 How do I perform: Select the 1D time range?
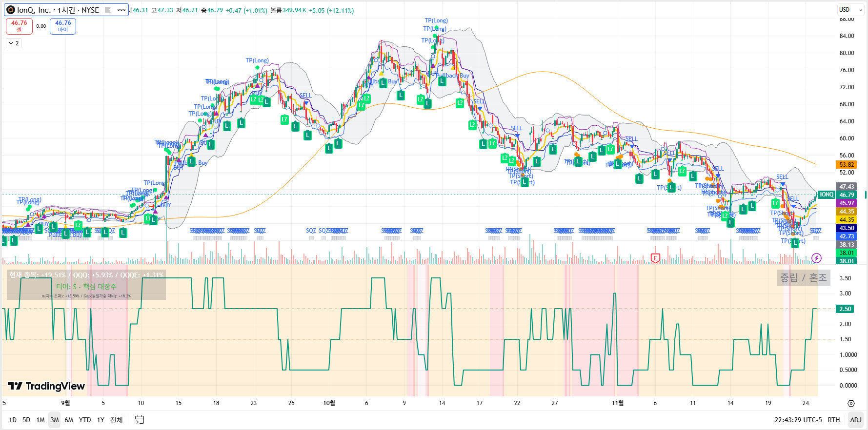click(13, 420)
